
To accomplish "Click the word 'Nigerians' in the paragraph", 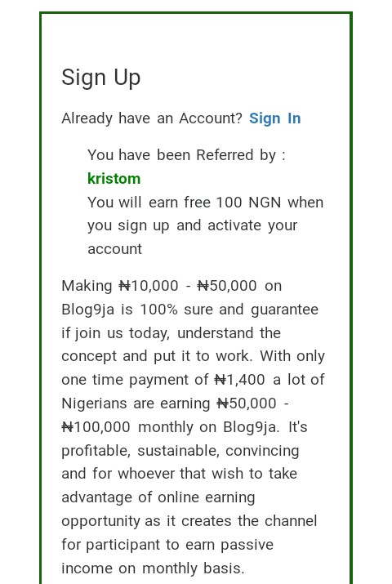I will pos(94,403).
